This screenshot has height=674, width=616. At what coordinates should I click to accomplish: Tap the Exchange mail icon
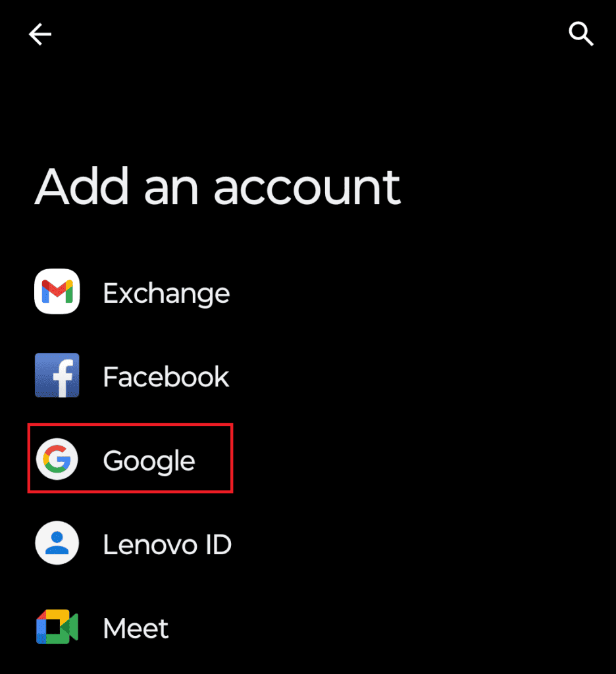click(x=57, y=292)
